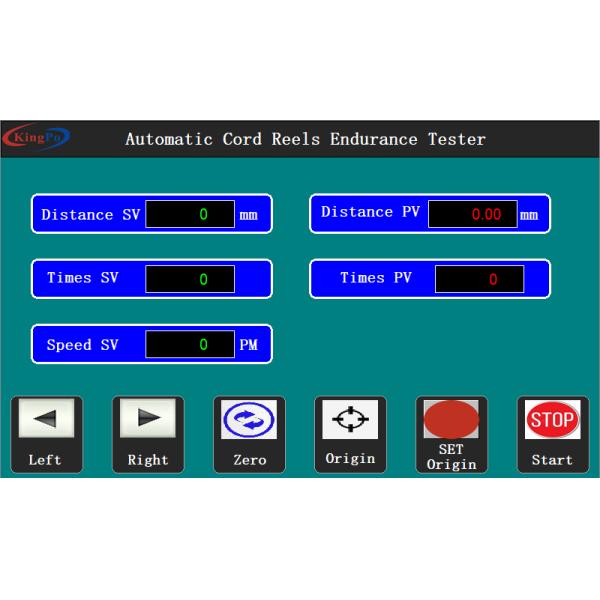The image size is (600, 600).
Task: Select the Distance SV value field
Action: point(190,214)
